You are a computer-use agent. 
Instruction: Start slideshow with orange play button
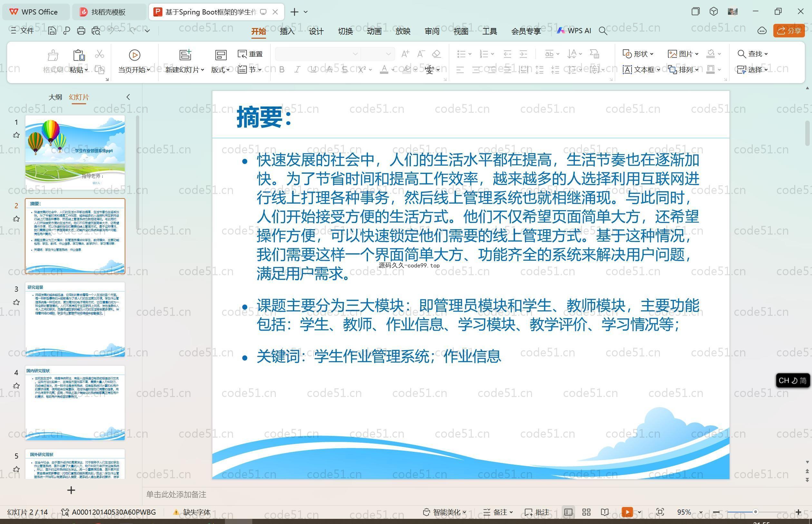pos(627,512)
